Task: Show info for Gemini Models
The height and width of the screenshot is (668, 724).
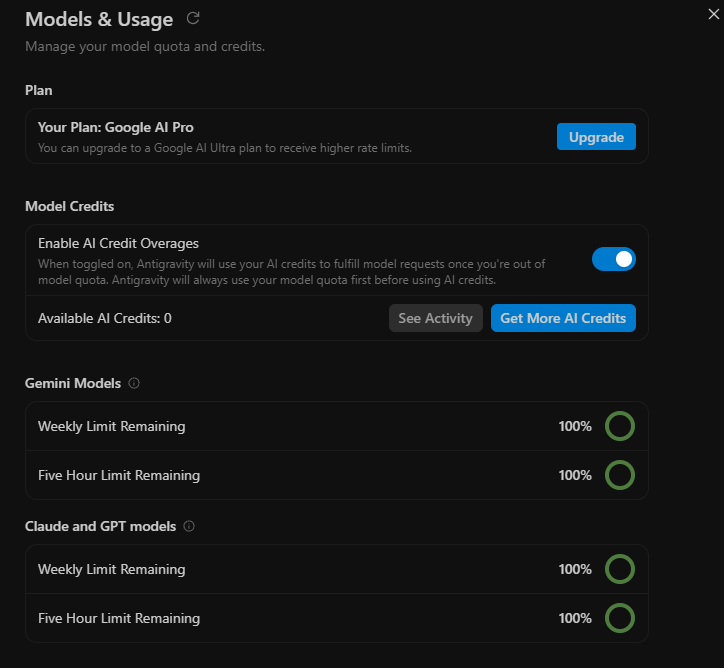Action: click(134, 383)
